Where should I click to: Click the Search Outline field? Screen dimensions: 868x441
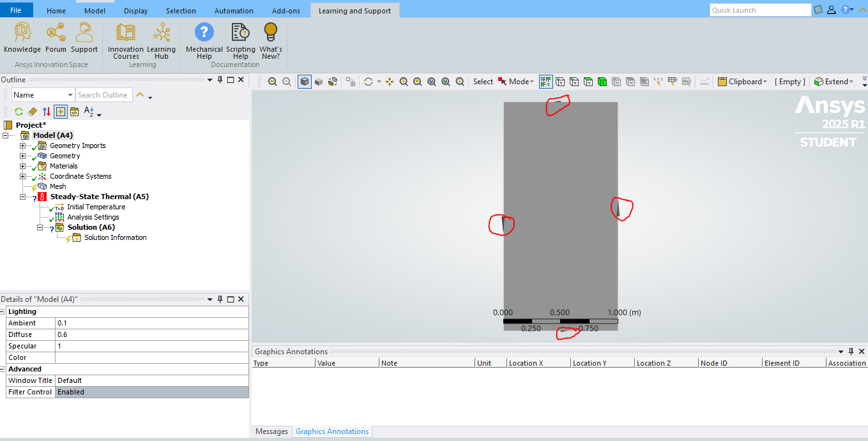[x=104, y=95]
